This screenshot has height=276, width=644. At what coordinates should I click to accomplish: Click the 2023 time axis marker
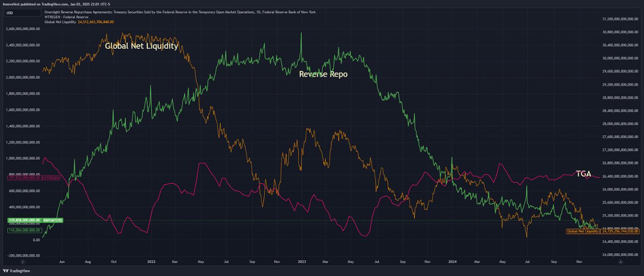[302, 261]
